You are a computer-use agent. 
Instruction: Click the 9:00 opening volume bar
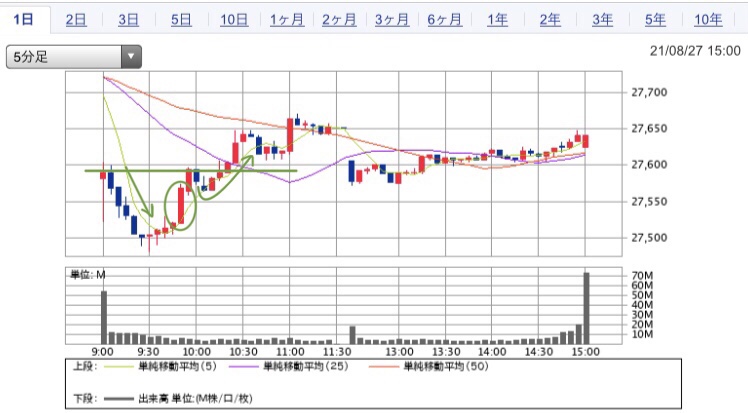(104, 318)
